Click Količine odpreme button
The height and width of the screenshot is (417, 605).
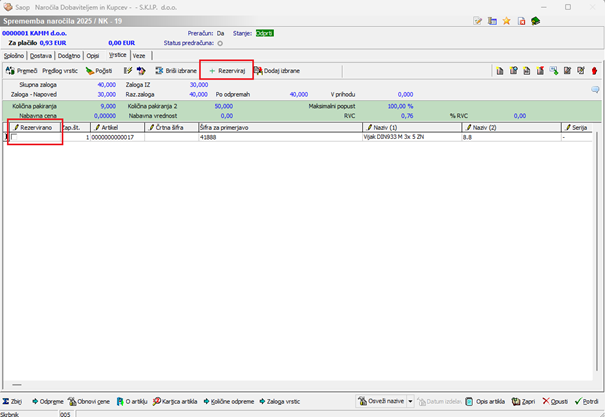coord(229,402)
